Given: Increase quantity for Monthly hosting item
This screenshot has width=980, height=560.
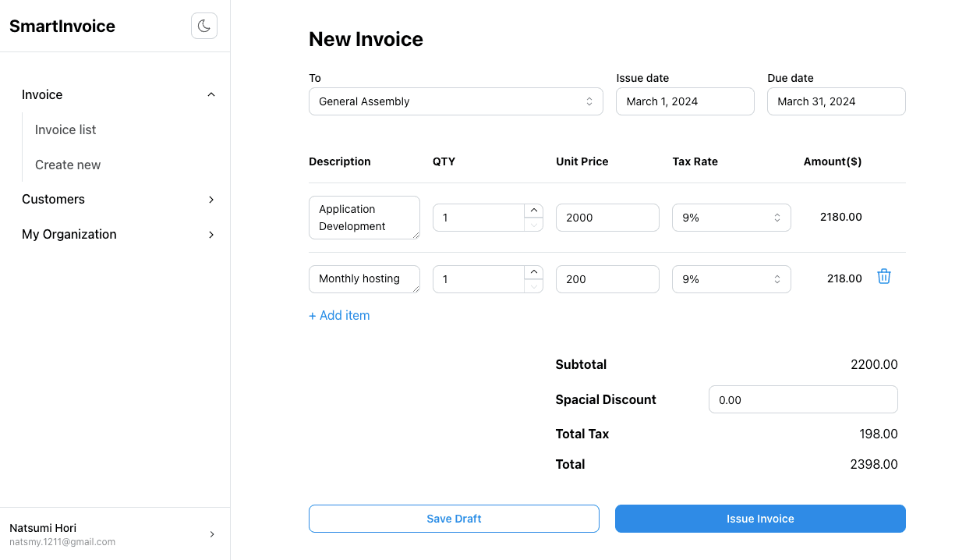Looking at the screenshot, I should click(x=533, y=272).
